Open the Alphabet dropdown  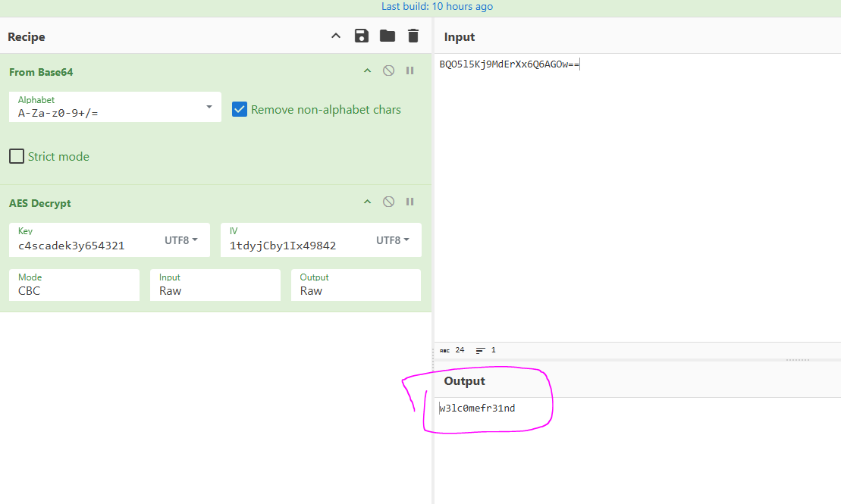pyautogui.click(x=211, y=107)
